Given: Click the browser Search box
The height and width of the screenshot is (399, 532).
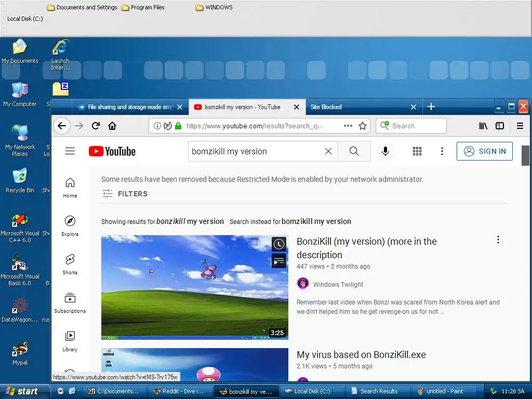Looking at the screenshot, I should tap(411, 126).
